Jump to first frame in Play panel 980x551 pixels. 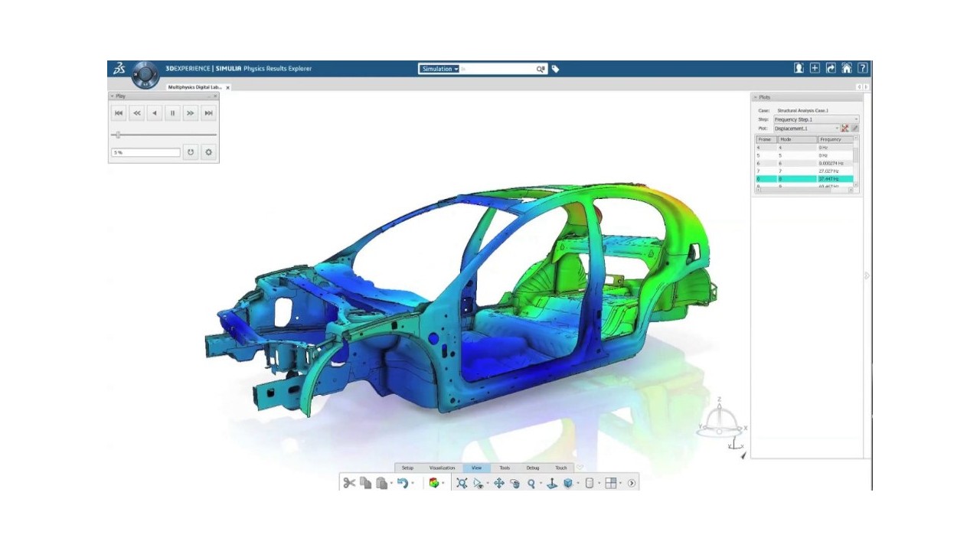119,113
